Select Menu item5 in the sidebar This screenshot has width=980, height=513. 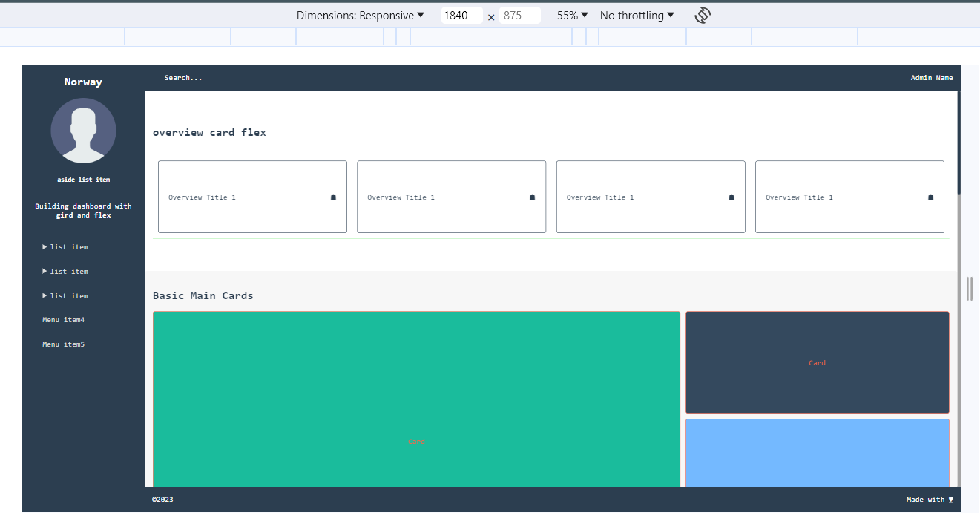click(x=63, y=344)
